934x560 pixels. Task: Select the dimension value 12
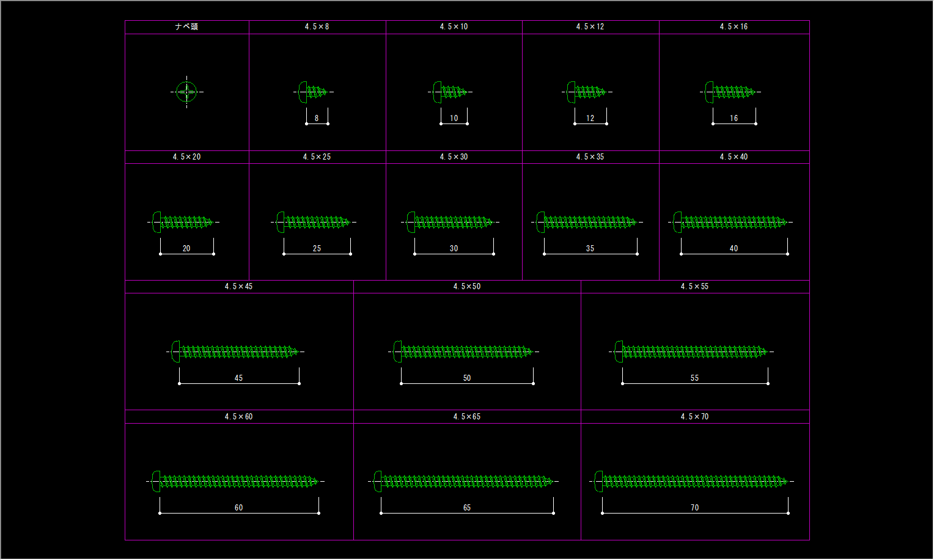590,119
